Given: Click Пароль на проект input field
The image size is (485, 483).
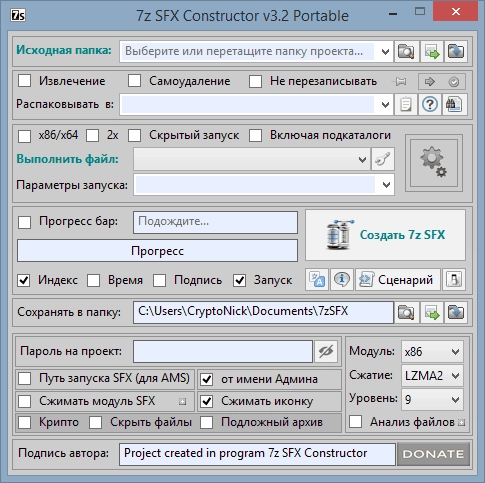Looking at the screenshot, I should point(223,351).
